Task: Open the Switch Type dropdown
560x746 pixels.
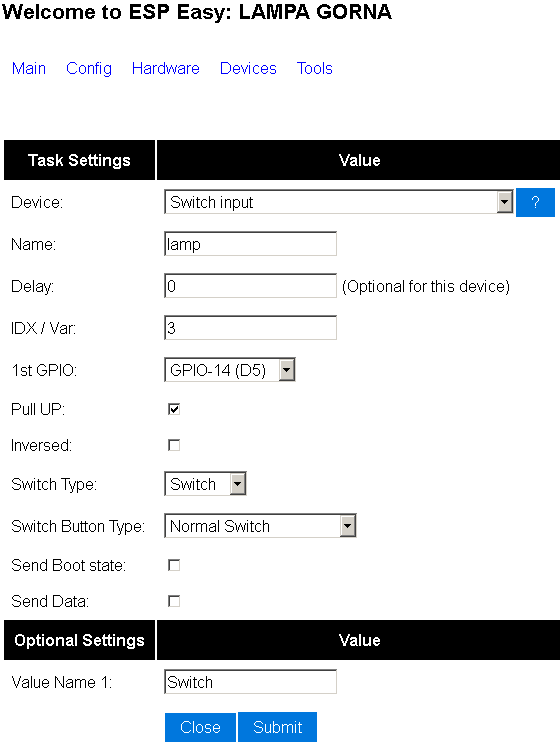Action: (x=238, y=484)
